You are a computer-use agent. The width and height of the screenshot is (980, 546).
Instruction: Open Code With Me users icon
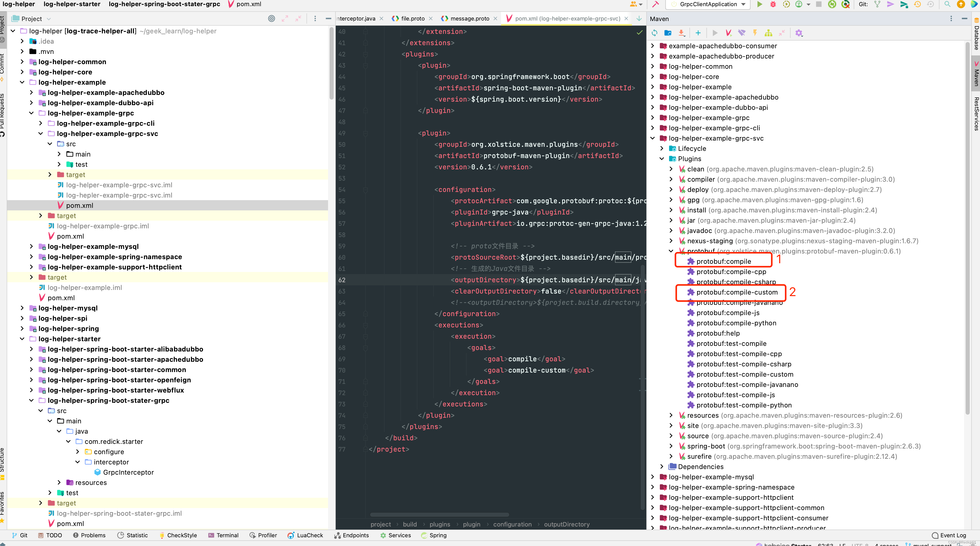click(x=636, y=4)
